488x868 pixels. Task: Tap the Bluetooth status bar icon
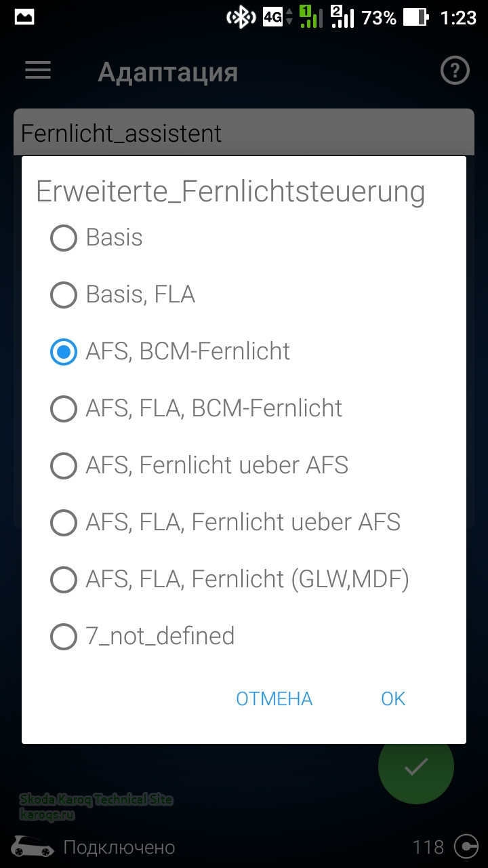point(241,18)
